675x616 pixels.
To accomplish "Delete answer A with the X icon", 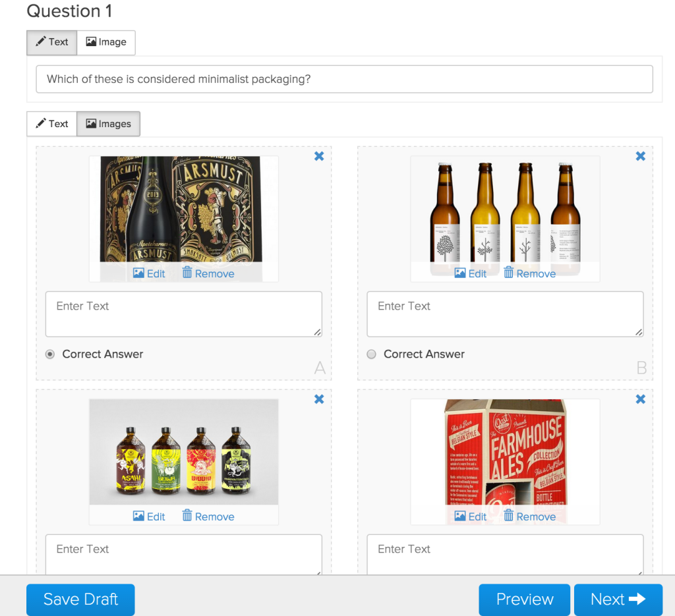I will (x=319, y=156).
